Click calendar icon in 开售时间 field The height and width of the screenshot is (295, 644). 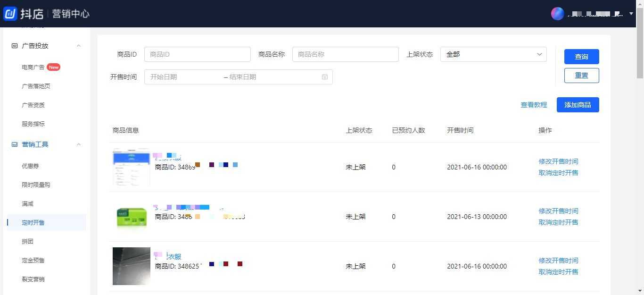pos(325,77)
